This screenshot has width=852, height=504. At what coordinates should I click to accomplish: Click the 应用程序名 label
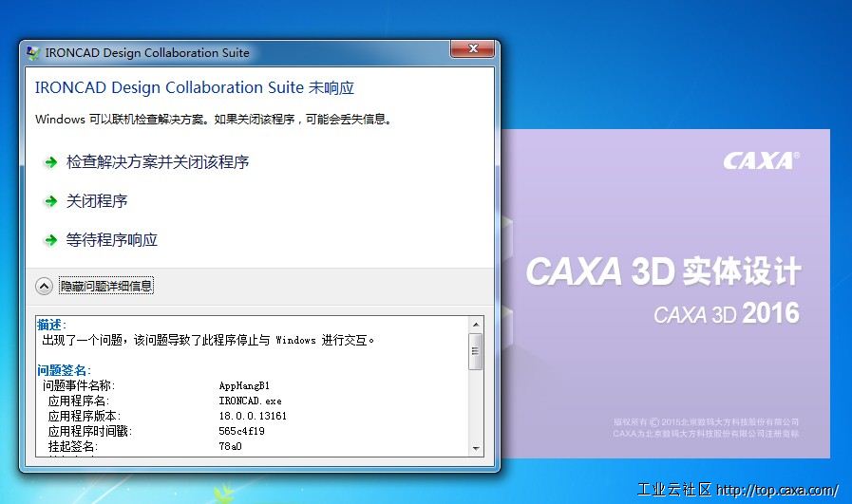[78, 401]
